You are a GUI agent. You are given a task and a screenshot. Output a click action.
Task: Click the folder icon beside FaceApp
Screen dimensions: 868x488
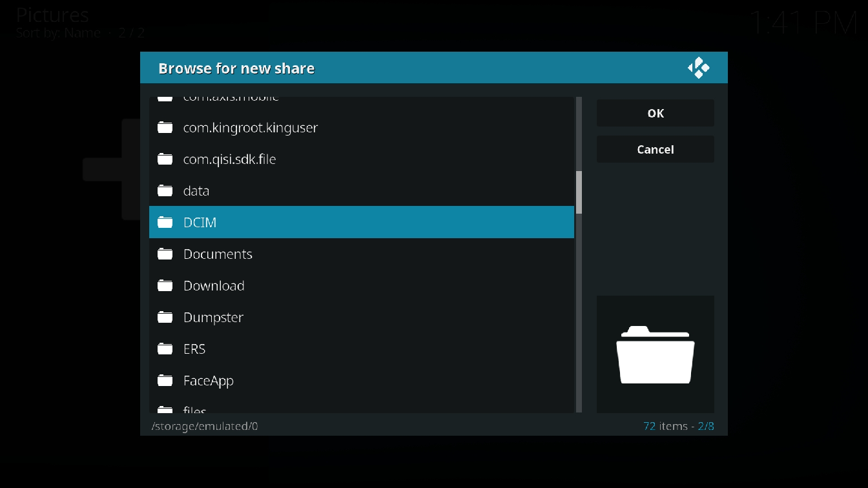(165, 380)
